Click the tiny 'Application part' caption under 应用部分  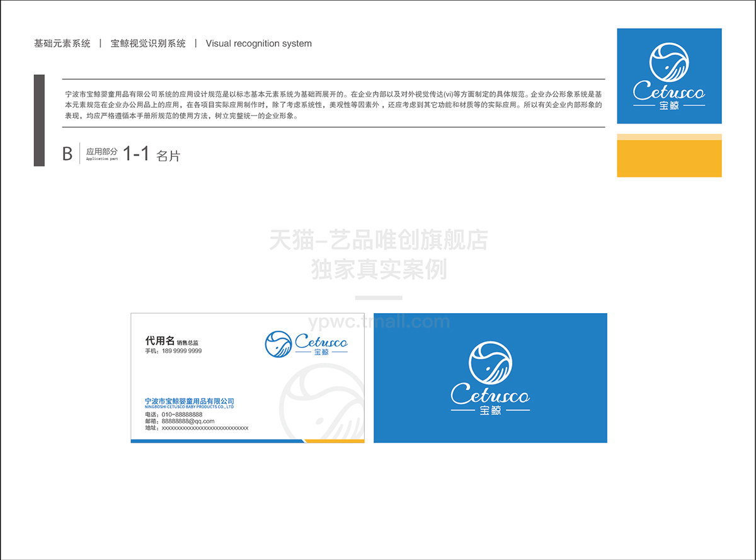101,159
